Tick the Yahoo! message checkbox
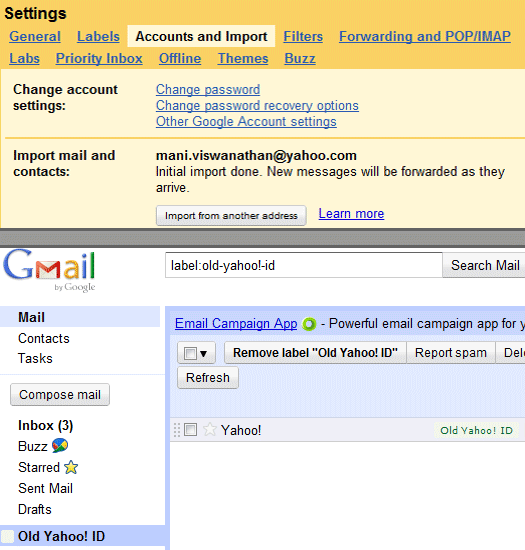 pyautogui.click(x=190, y=430)
